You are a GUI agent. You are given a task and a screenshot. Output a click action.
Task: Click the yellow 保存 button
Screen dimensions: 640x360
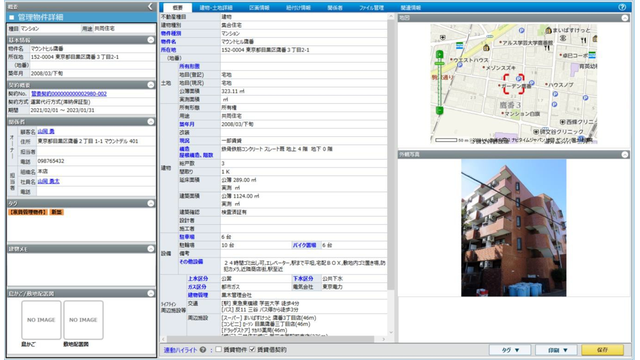(x=602, y=350)
